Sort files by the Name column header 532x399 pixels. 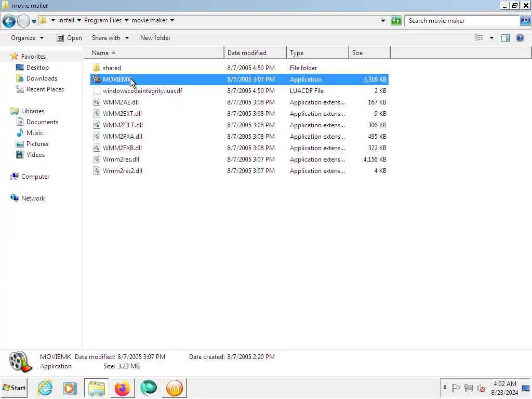[x=154, y=53]
